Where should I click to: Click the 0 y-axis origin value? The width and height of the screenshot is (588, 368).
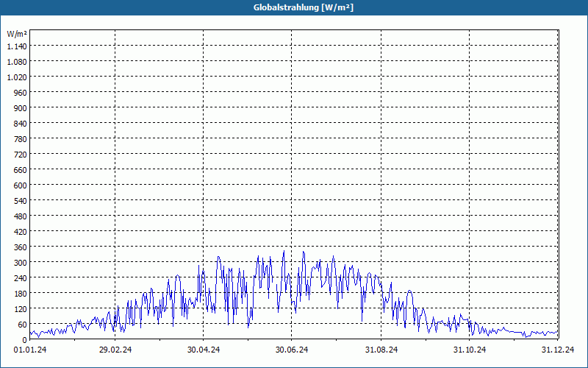click(25, 340)
